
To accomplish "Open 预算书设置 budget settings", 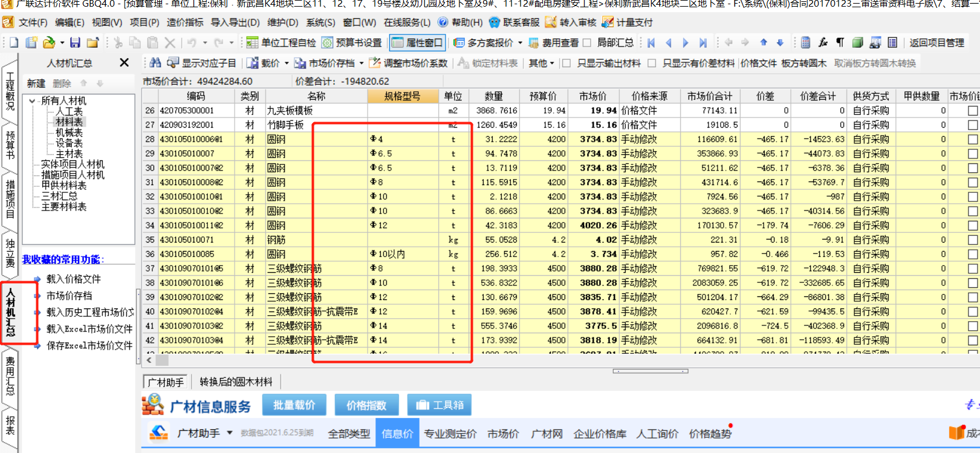I will (352, 42).
